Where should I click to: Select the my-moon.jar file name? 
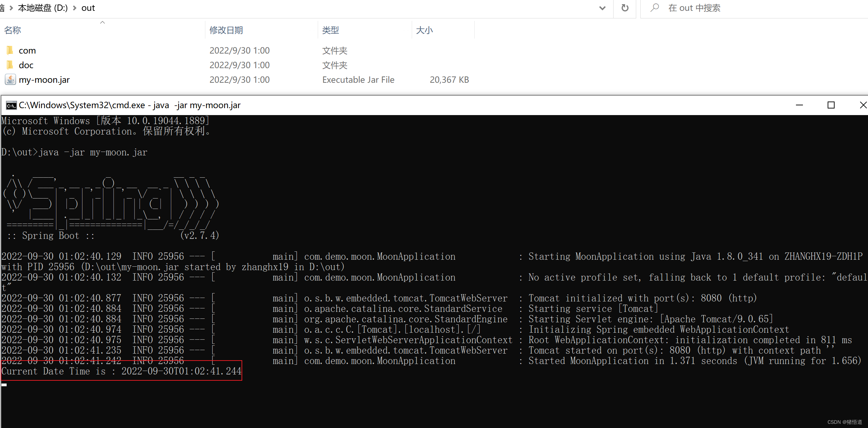(x=44, y=80)
